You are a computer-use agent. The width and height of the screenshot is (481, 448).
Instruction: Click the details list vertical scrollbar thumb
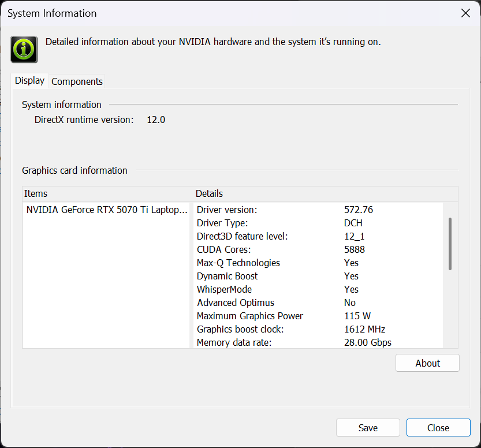tap(450, 244)
